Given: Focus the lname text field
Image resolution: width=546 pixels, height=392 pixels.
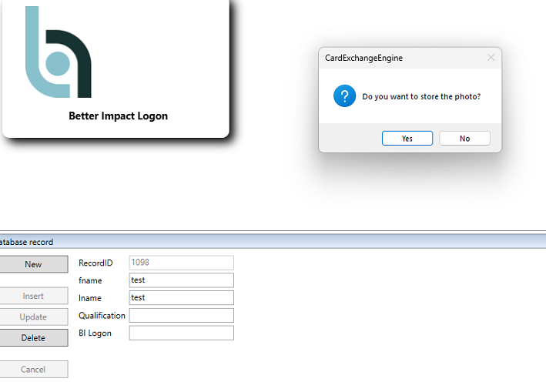Looking at the screenshot, I should pyautogui.click(x=181, y=297).
